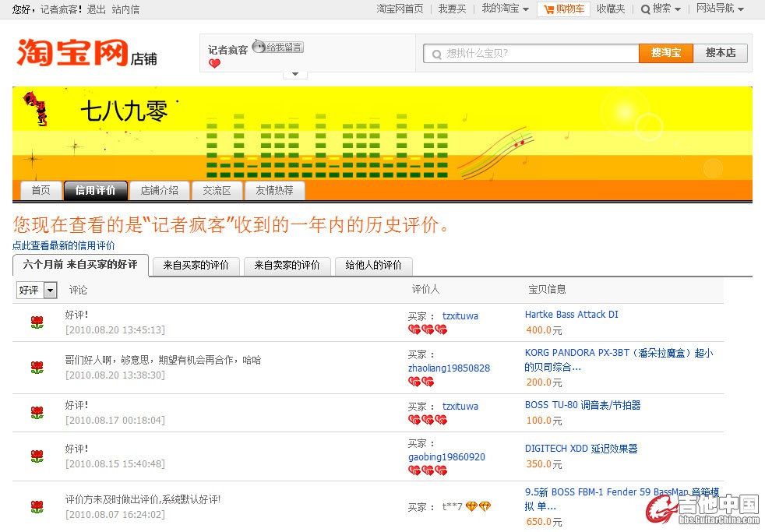Screen dimensions: 765x532
Task: Open the 交流区 tab
Action: (217, 191)
